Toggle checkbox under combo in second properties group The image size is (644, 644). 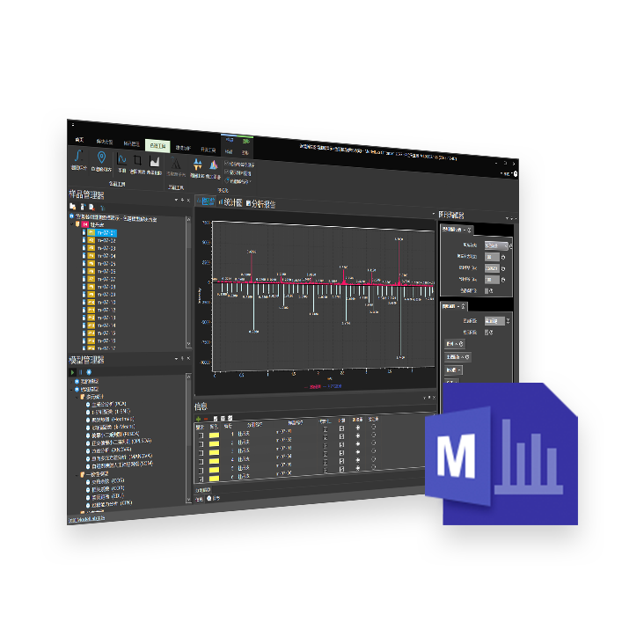[x=487, y=332]
